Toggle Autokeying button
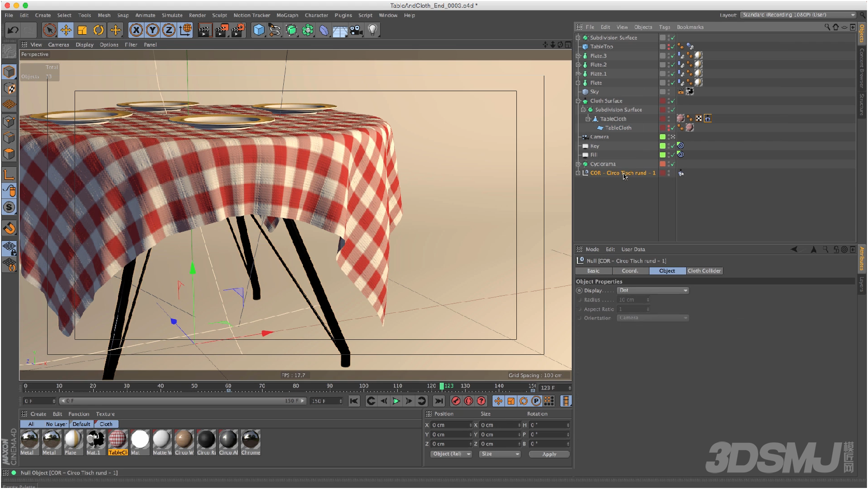This screenshot has height=489, width=868. [x=469, y=401]
